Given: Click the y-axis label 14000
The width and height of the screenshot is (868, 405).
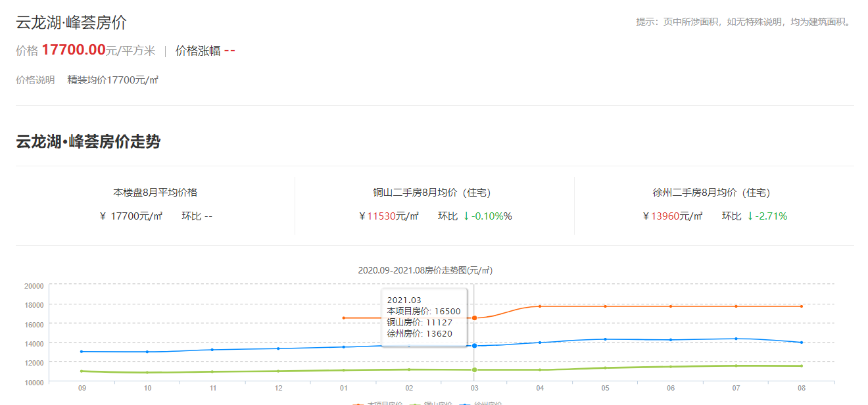Looking at the screenshot, I should 34,344.
